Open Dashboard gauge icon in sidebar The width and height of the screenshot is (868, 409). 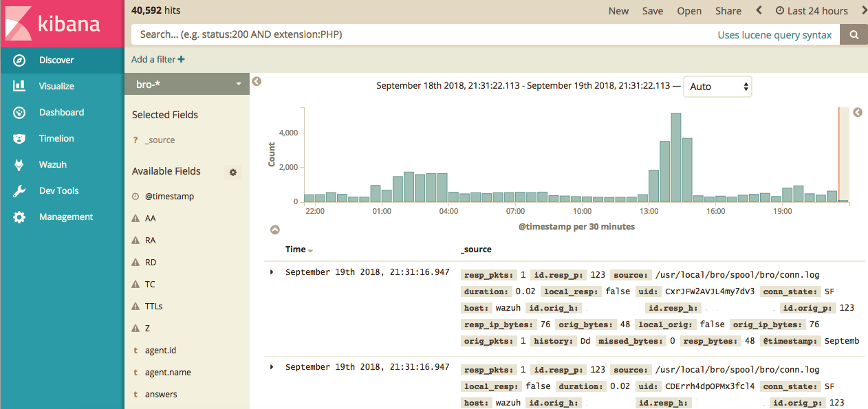pos(19,113)
